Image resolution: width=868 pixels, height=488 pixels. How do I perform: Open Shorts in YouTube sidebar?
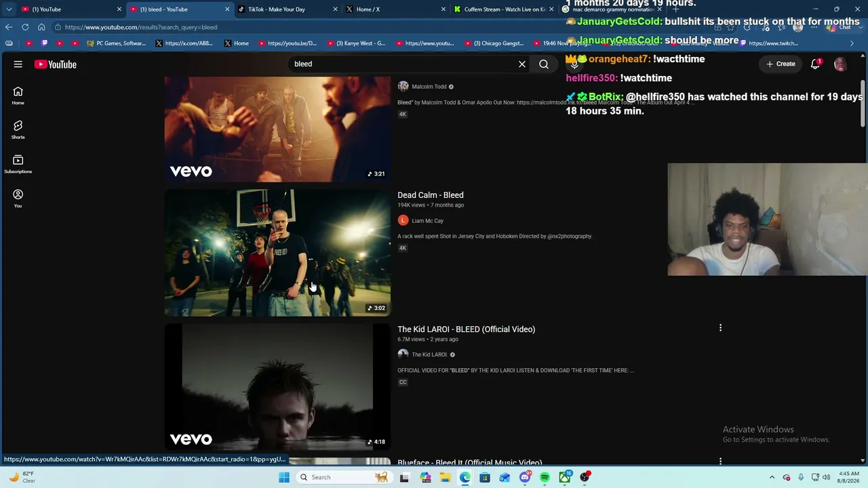click(18, 130)
